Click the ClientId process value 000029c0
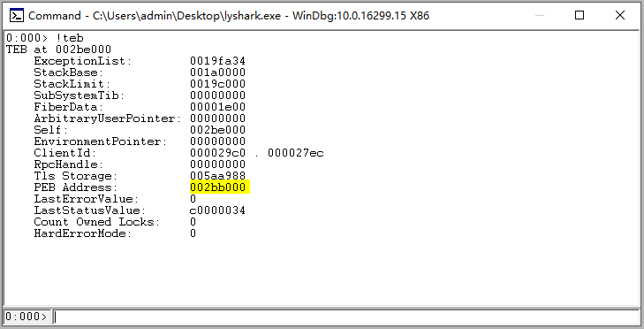Image resolution: width=644 pixels, height=329 pixels. coord(217,153)
